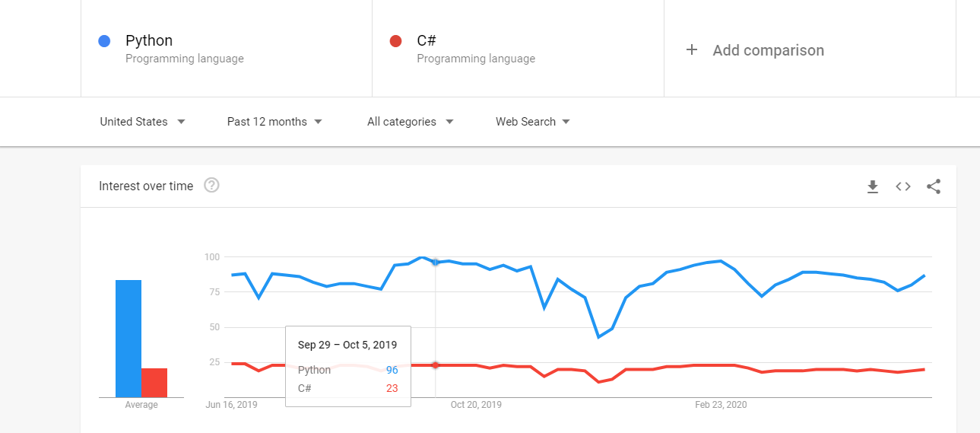Click the Add comparison button
This screenshot has height=433, width=980.
(768, 50)
